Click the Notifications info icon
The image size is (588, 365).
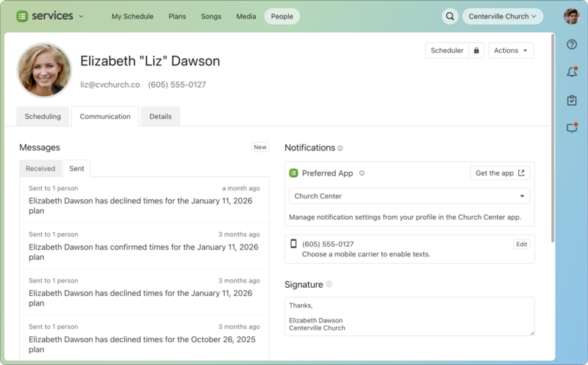click(x=340, y=148)
